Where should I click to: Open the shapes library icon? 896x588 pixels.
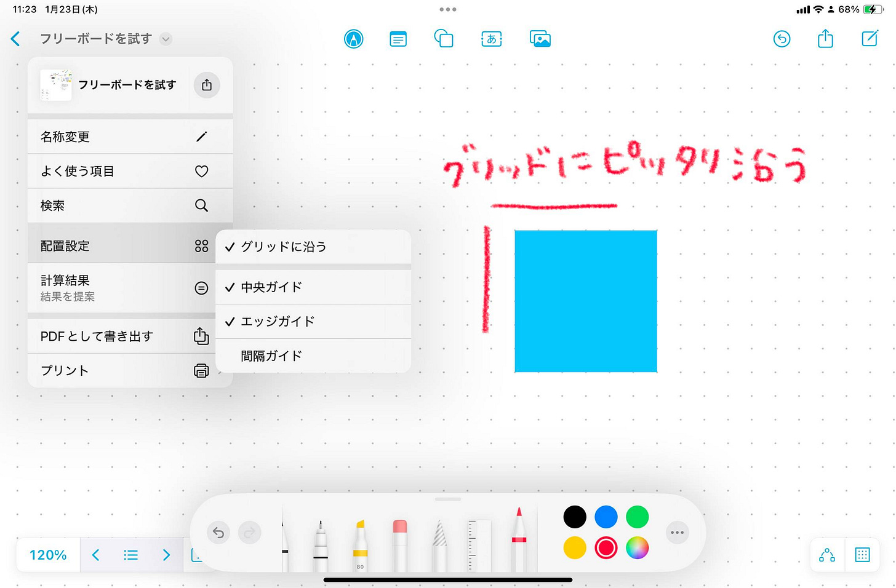click(x=444, y=39)
